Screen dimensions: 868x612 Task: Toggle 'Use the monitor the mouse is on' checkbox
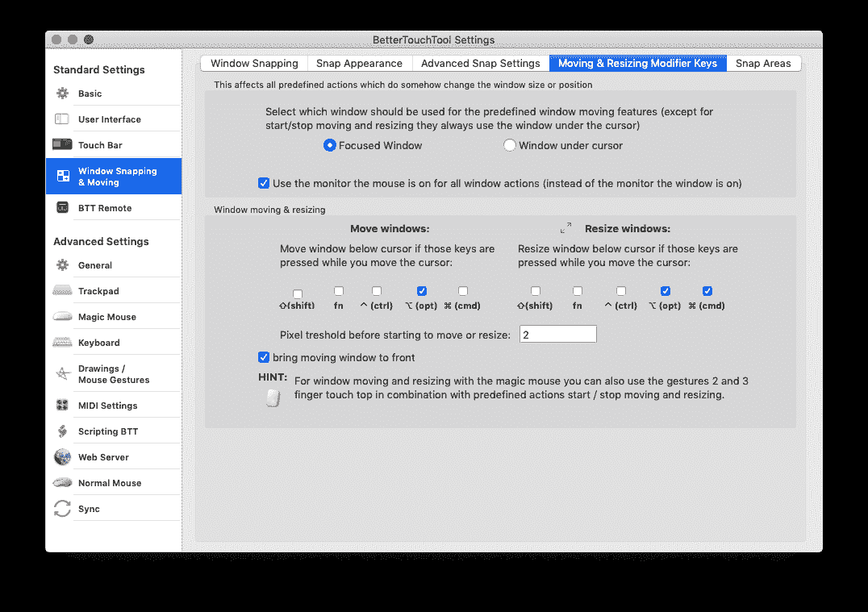pos(264,183)
